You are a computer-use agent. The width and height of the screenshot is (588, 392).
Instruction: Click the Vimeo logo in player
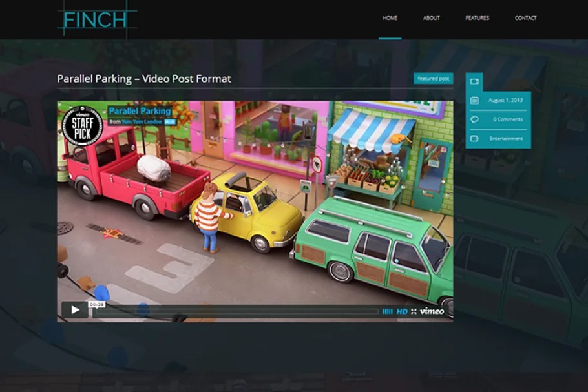tap(432, 311)
